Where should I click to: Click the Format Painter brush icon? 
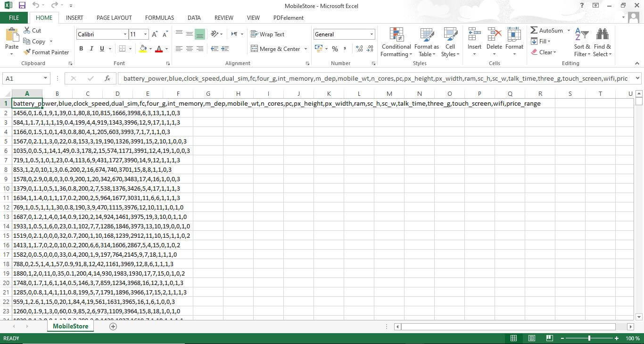[x=27, y=52]
